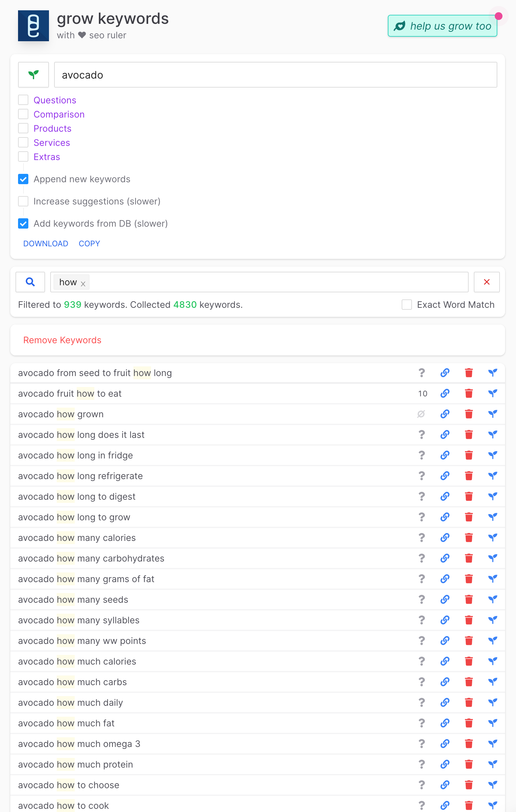Screen dimensions: 516x812
Task: Click the magnifier search icon in the filter bar
Action: pos(30,282)
